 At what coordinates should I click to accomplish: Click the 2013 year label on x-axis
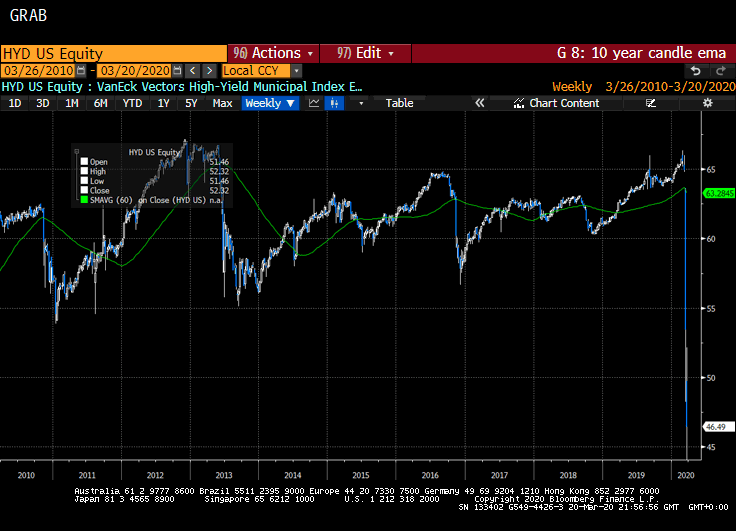coord(224,475)
